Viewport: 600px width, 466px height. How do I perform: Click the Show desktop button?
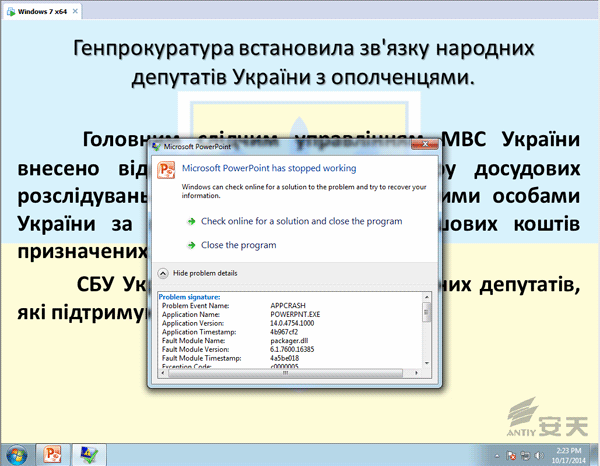click(594, 455)
